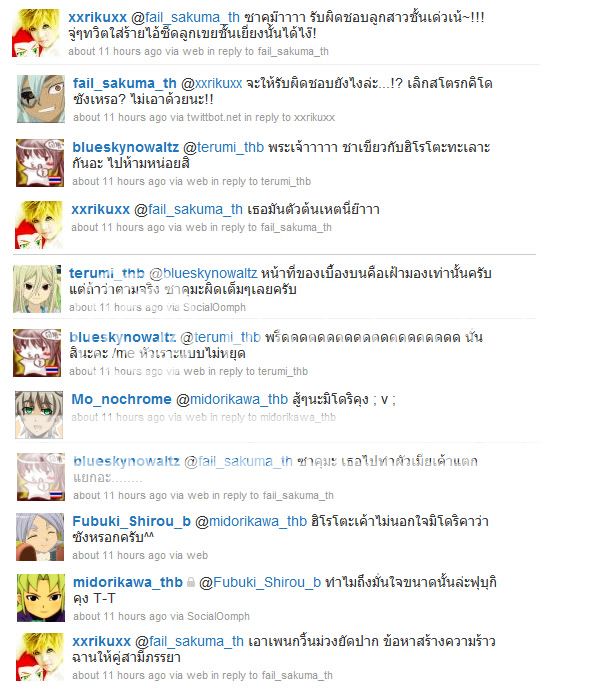Open Mo_nochrome profile avatar
The height and width of the screenshot is (700, 616).
[39, 415]
